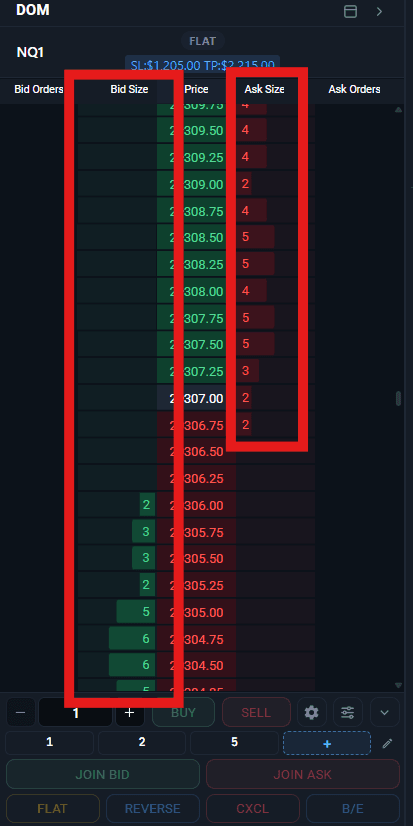The height and width of the screenshot is (826, 413).
Task: Click price cell 306.25
Action: pyautogui.click(x=196, y=478)
